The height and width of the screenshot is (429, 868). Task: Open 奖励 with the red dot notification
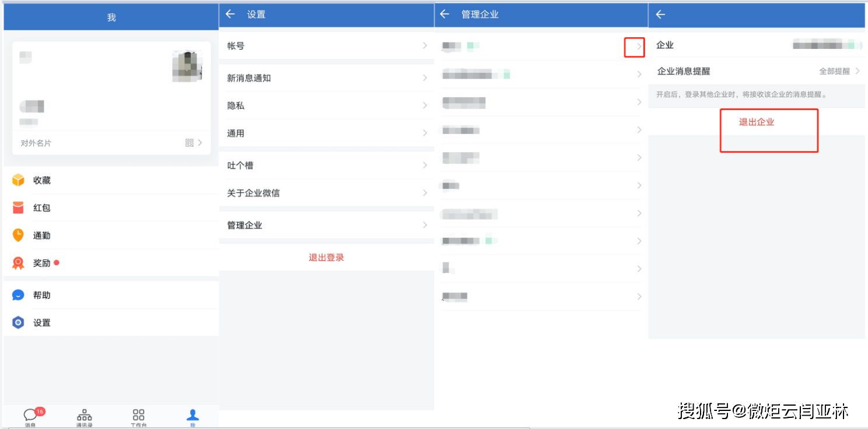click(x=41, y=263)
